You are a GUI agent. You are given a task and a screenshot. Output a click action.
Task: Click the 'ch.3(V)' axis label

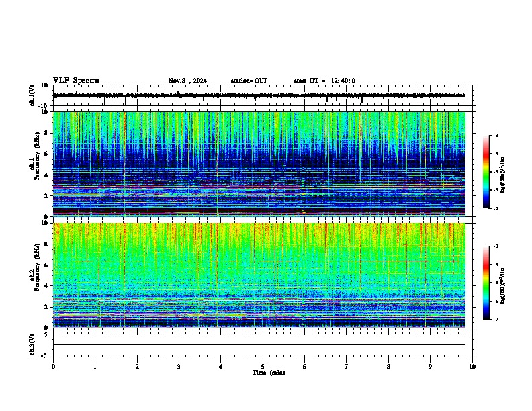32,345
